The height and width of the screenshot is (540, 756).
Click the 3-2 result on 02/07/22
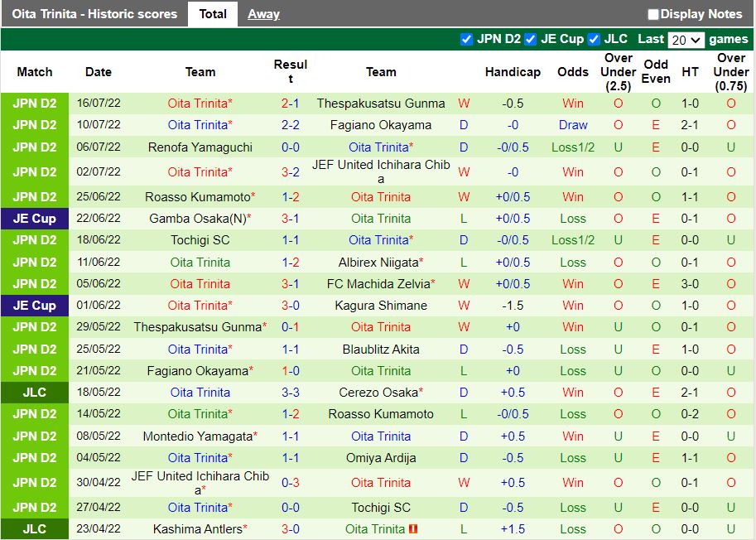(x=291, y=171)
